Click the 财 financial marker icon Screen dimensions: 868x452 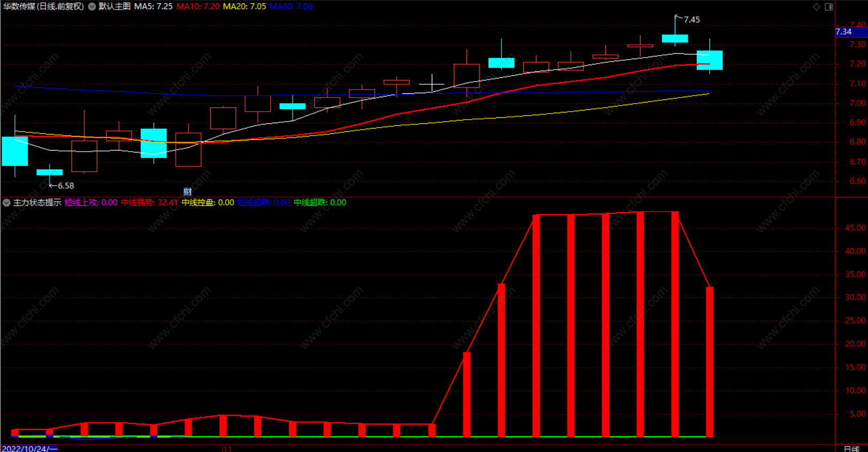pos(187,192)
